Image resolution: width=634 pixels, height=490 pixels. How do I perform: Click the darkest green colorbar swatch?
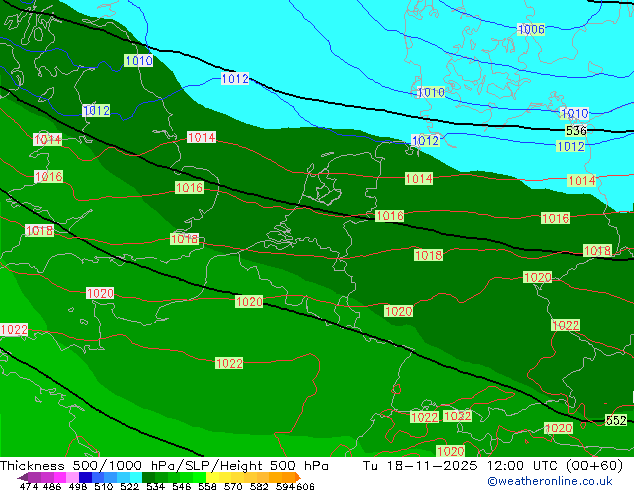tap(148, 477)
